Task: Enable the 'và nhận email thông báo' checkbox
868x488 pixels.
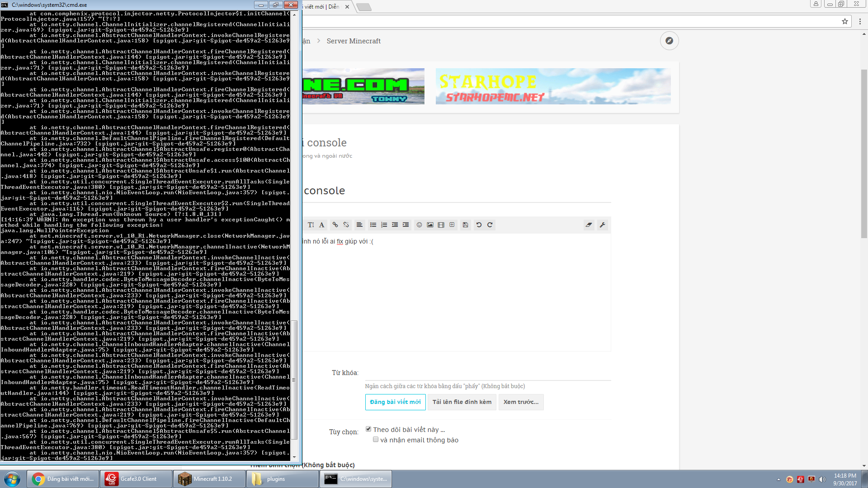Action: point(376,439)
